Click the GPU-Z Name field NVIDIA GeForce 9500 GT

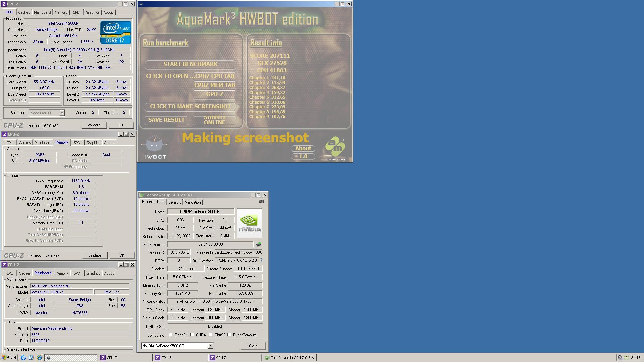point(201,212)
